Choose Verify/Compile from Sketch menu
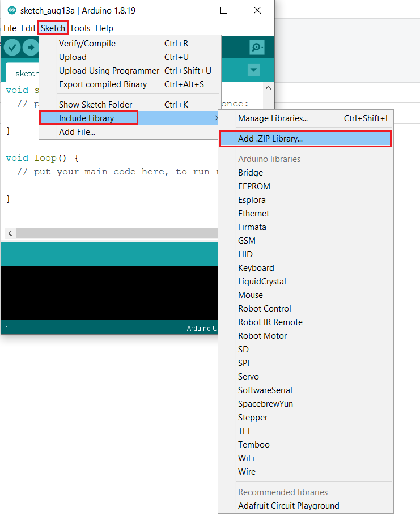 coord(130,44)
